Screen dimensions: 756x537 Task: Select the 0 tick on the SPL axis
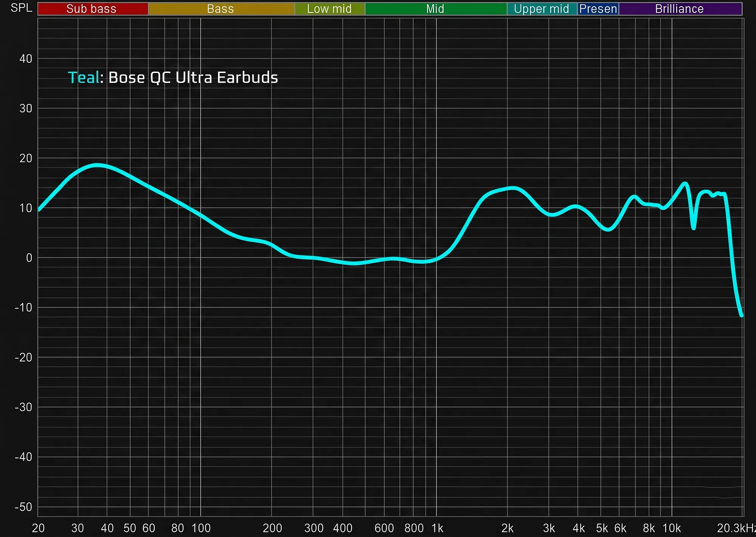tap(29, 258)
